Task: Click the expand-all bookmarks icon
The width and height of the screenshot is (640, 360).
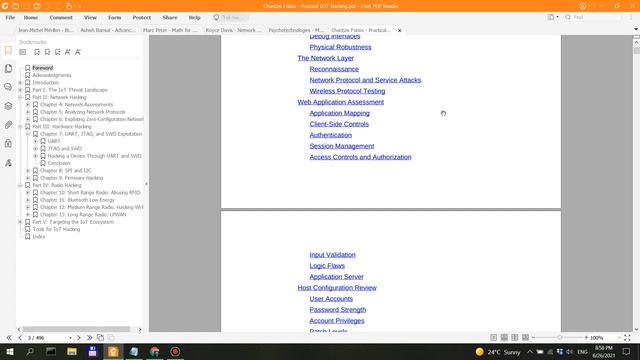Action: (23, 52)
